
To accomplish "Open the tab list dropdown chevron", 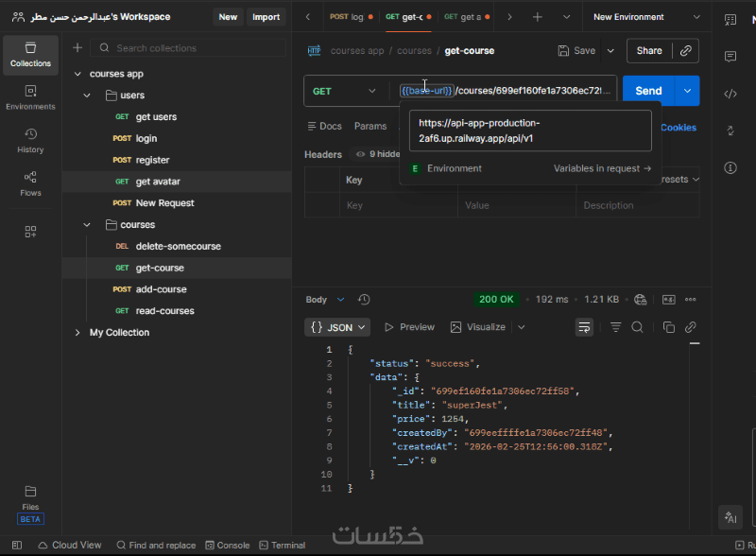I will 566,17.
